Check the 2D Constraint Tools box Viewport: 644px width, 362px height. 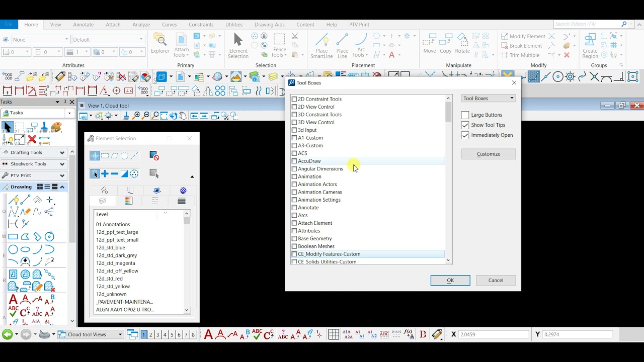coord(294,99)
